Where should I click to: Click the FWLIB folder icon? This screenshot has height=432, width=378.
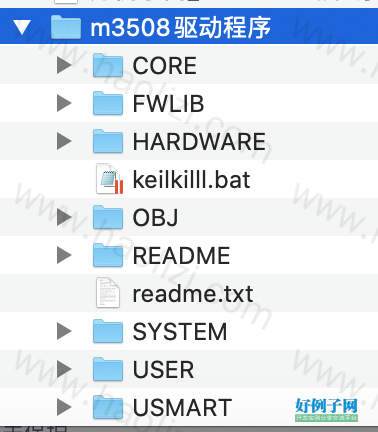tap(108, 103)
